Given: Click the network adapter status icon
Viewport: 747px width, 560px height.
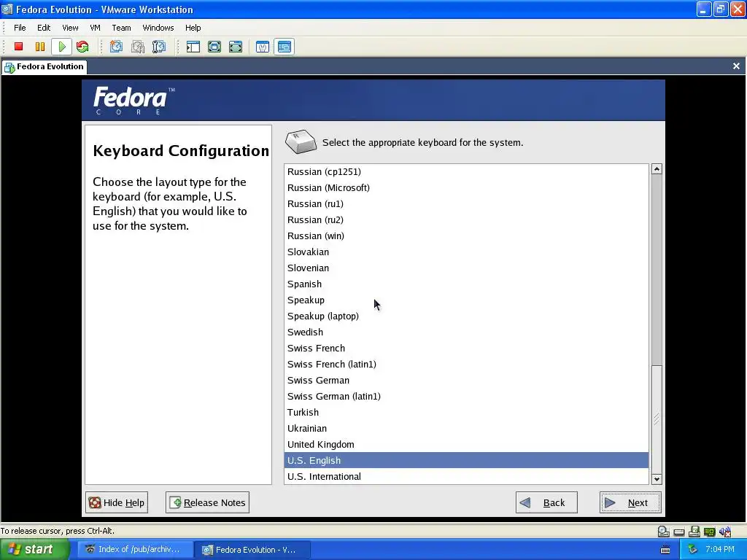Looking at the screenshot, I should pos(709,532).
